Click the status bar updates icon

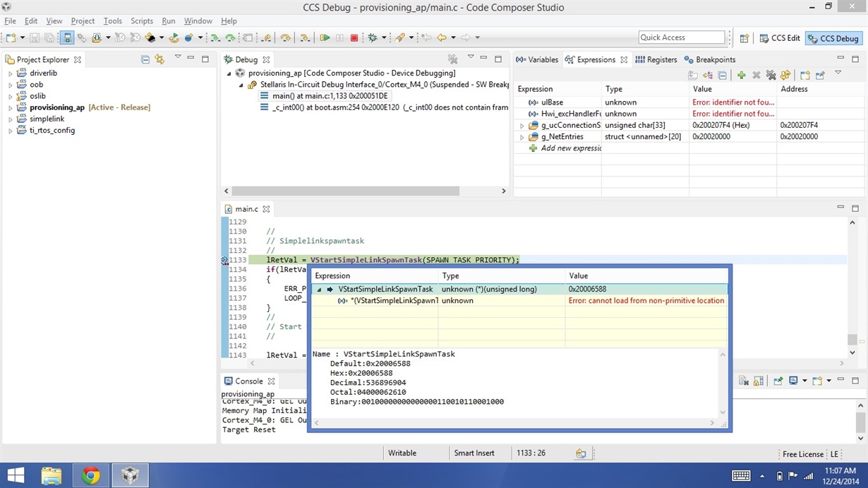(x=581, y=453)
